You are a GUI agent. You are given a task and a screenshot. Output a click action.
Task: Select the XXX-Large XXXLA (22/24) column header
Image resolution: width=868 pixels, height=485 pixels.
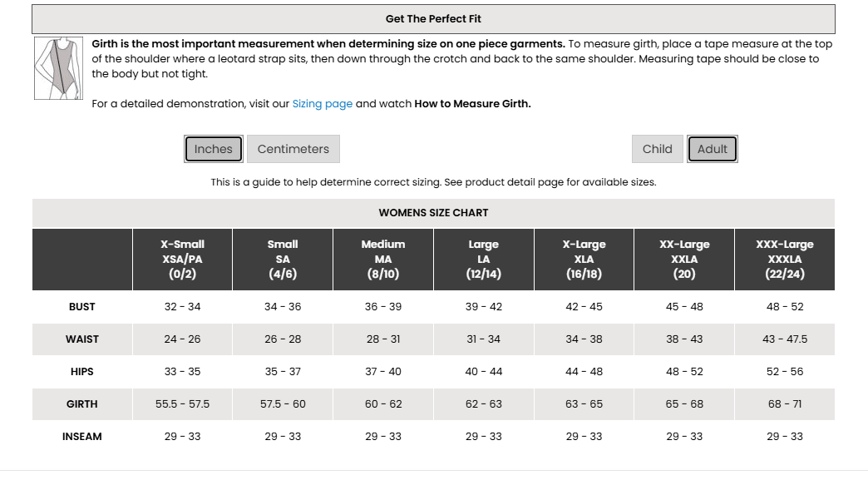pos(785,260)
